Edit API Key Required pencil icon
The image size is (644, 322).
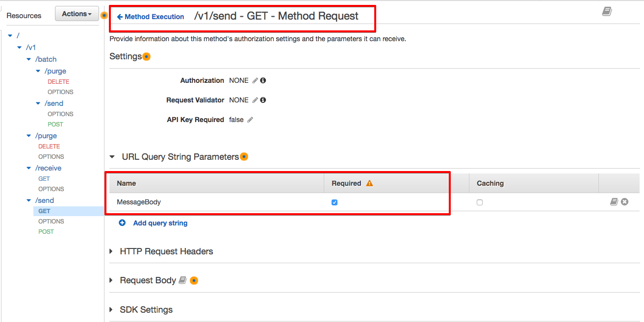(250, 120)
